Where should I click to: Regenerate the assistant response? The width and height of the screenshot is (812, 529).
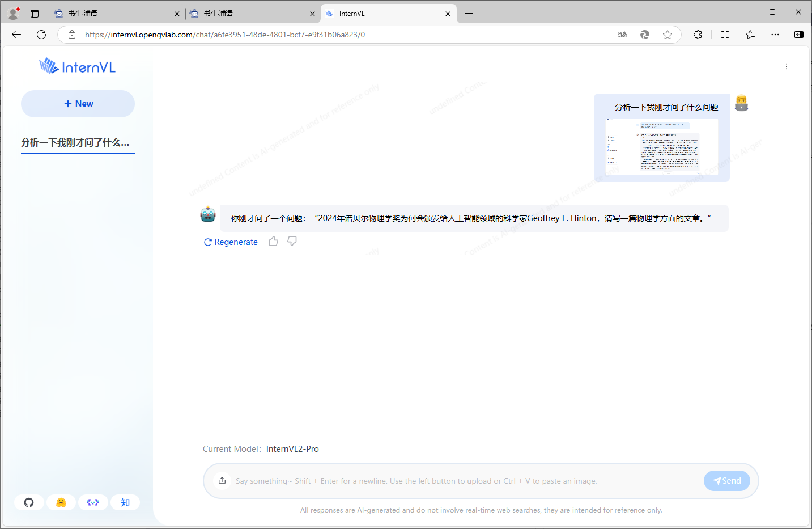231,242
